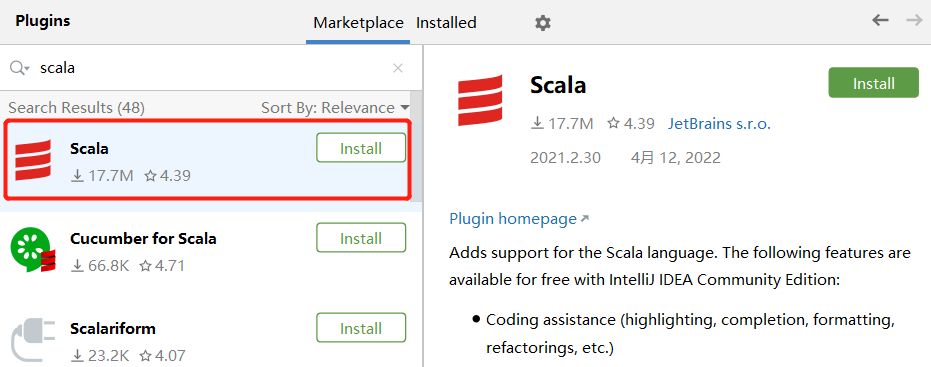
Task: Click the Scala logo in search results
Action: [x=33, y=160]
